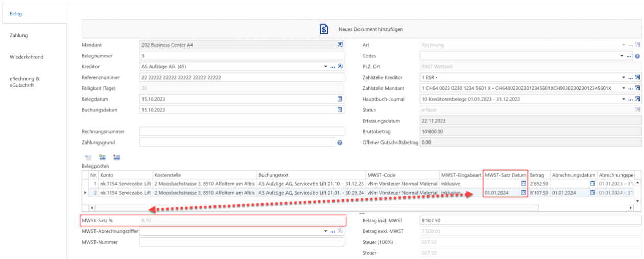Select row 1 via its Nr. cell
This screenshot has height=259, width=644.
tap(93, 183)
